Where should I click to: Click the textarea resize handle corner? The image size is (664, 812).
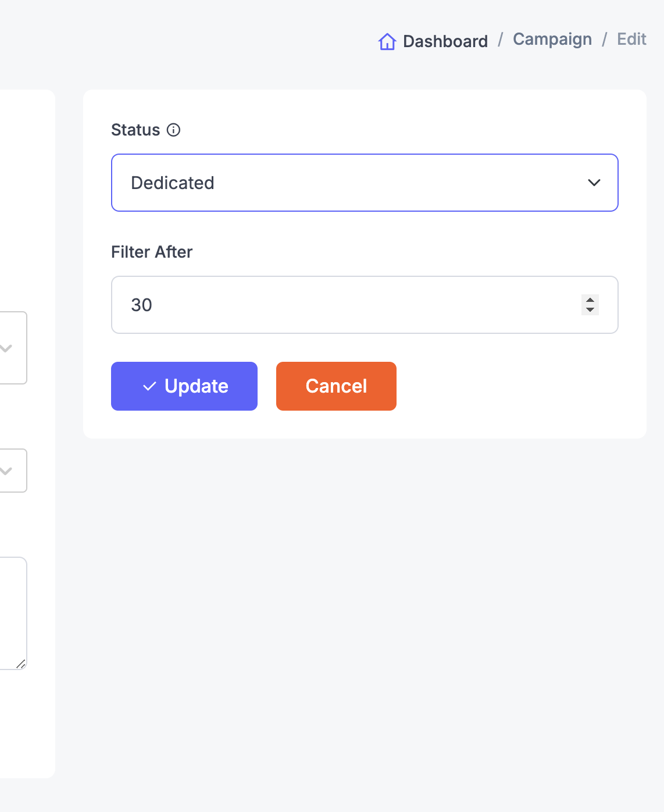click(21, 664)
